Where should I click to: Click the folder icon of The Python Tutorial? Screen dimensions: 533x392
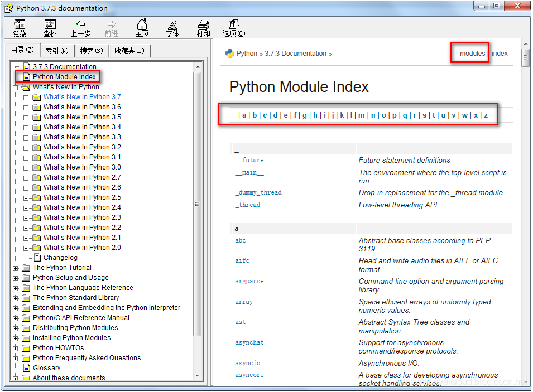26,268
